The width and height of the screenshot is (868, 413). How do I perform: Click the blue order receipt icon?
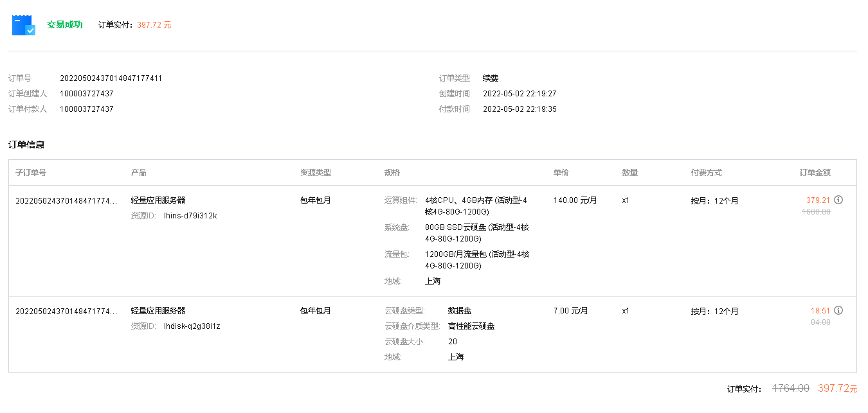[24, 25]
